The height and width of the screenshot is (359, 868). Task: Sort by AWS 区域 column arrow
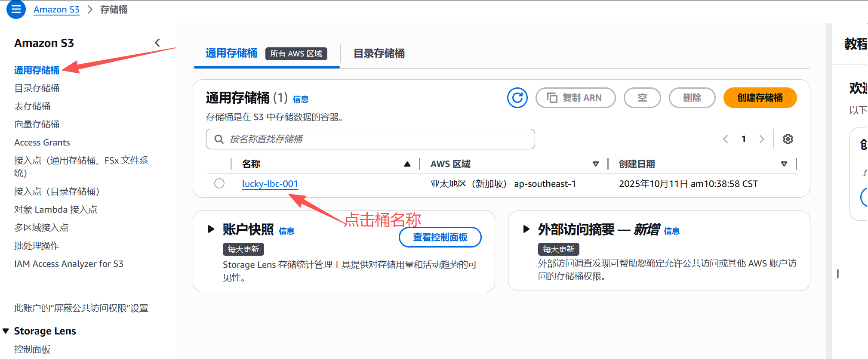(596, 164)
